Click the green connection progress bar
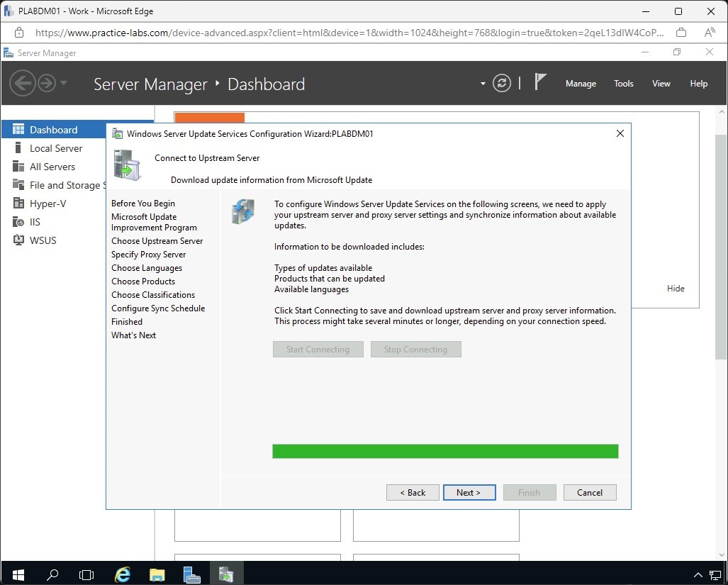This screenshot has width=728, height=585. click(445, 452)
